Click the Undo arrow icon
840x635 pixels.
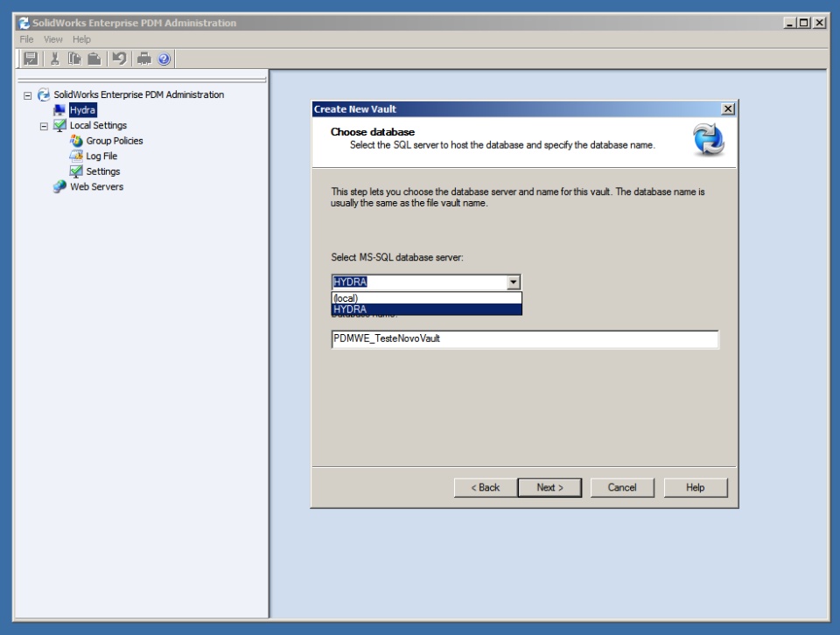[x=120, y=59]
